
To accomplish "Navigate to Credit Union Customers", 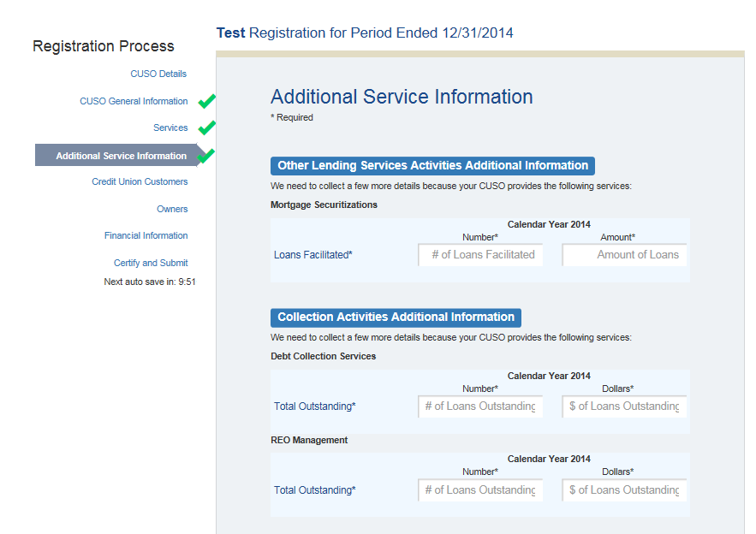I will 140,181.
